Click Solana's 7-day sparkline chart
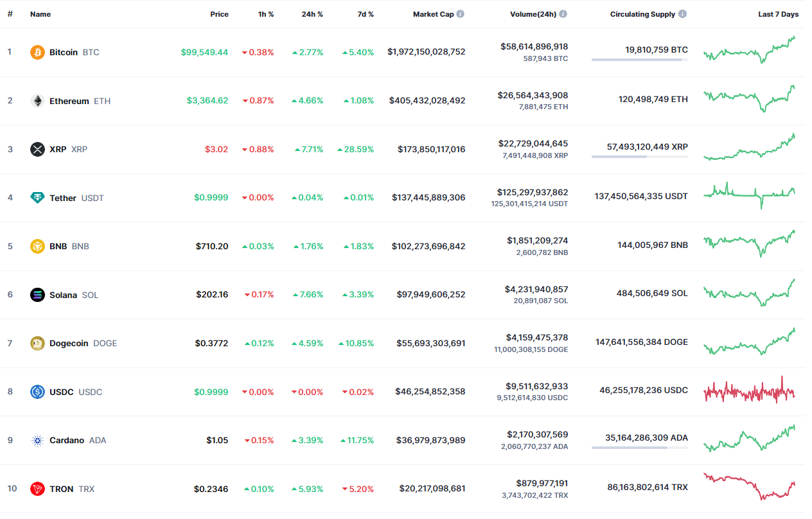812x519 pixels. pyautogui.click(x=749, y=292)
